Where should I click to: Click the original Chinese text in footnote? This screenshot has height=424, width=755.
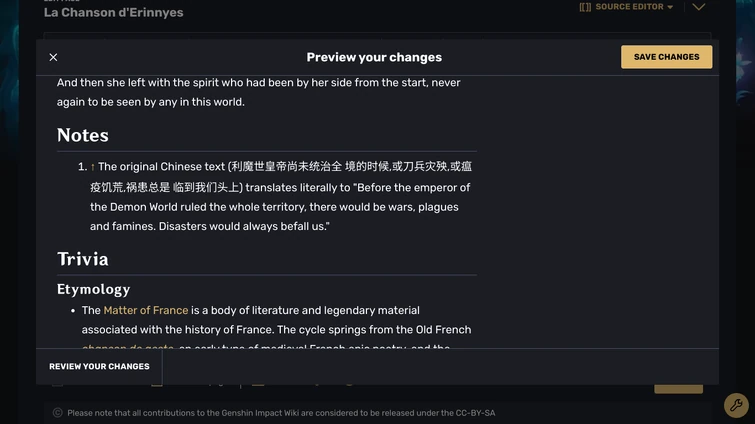click(279, 177)
